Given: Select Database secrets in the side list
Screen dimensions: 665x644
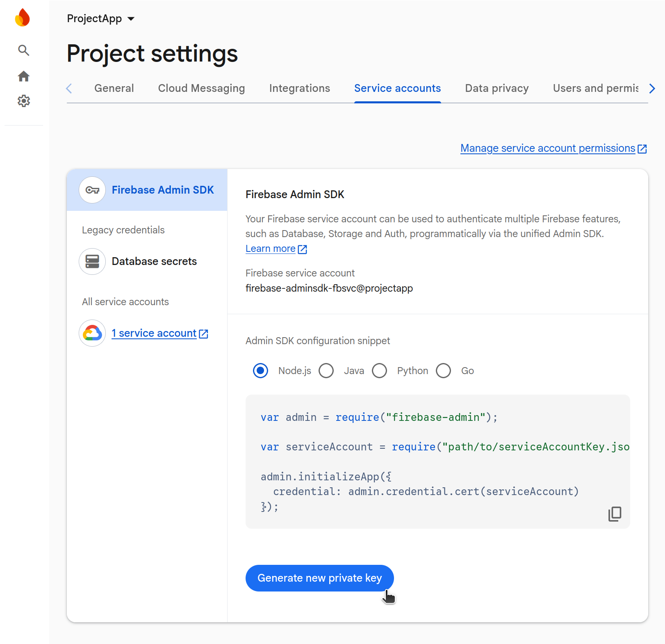Looking at the screenshot, I should pos(147,261).
